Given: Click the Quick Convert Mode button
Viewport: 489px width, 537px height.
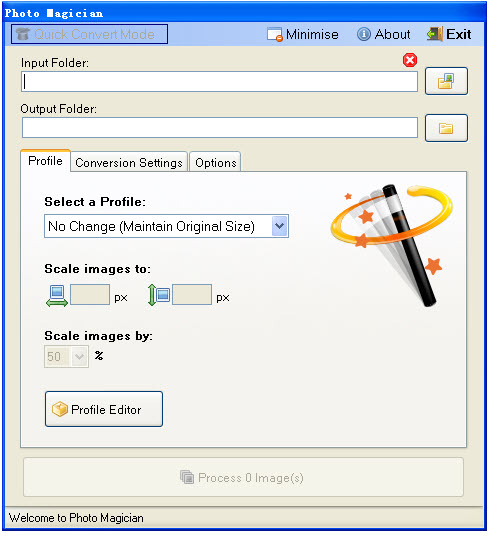Looking at the screenshot, I should (x=89, y=34).
